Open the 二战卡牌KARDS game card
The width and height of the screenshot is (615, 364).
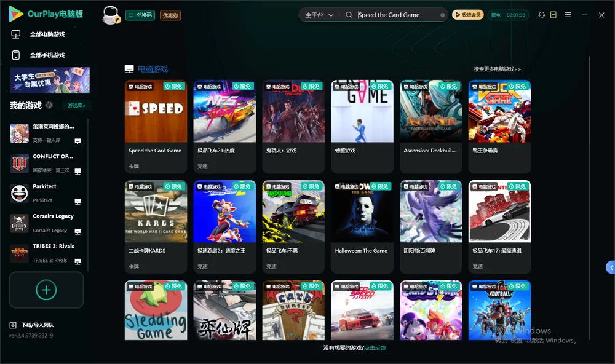[x=156, y=227]
